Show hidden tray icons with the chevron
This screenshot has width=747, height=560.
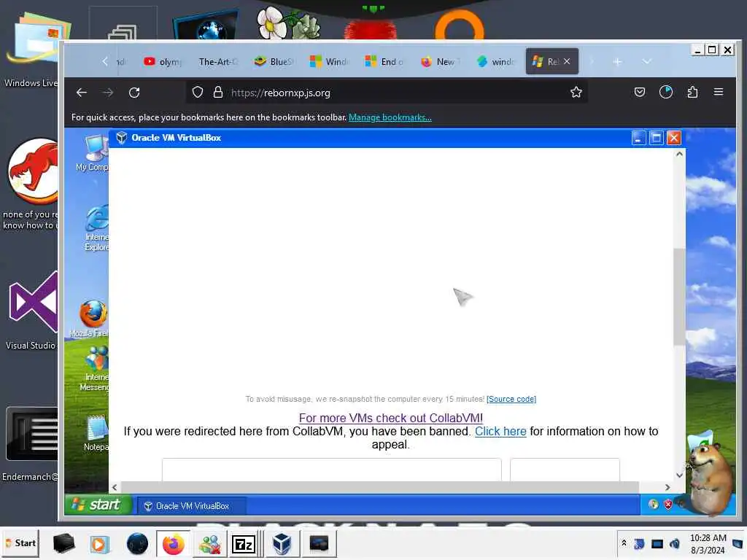click(x=624, y=542)
